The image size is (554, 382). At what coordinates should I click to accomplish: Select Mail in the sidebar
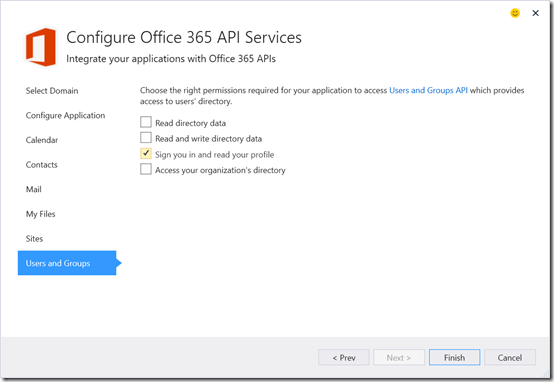[x=34, y=189]
